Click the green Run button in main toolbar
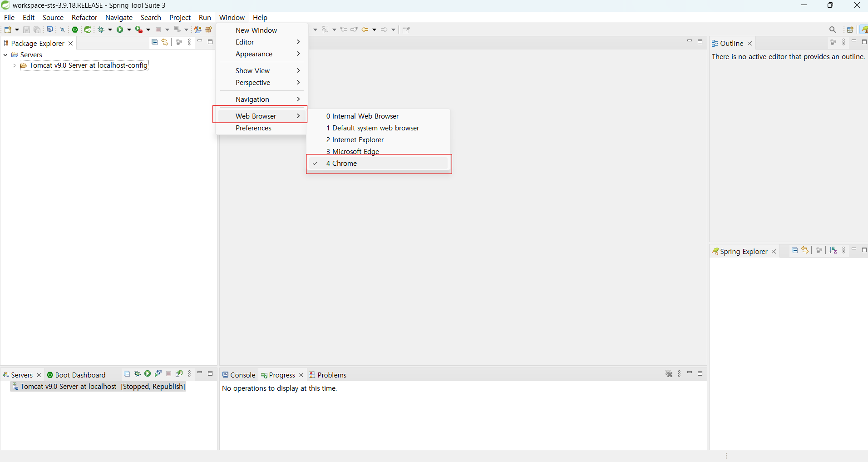 (x=120, y=30)
